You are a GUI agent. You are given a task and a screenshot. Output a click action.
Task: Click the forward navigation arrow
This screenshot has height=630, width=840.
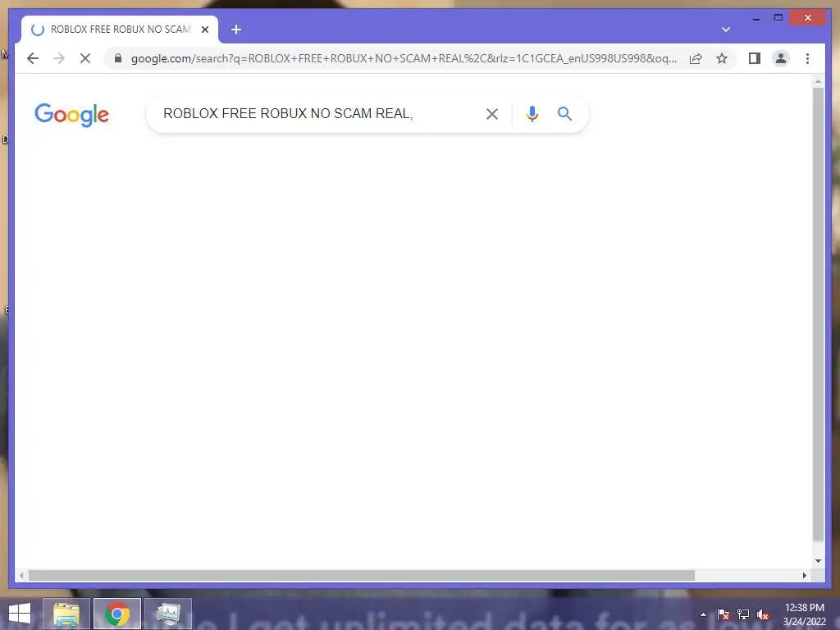point(59,58)
